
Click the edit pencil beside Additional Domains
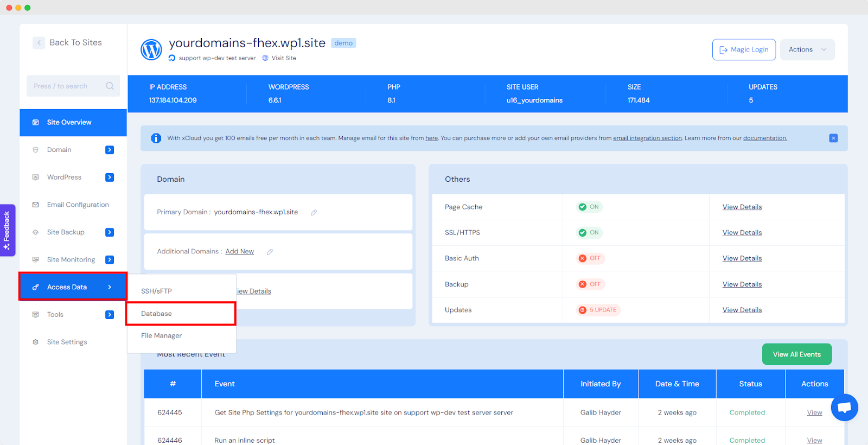point(270,252)
